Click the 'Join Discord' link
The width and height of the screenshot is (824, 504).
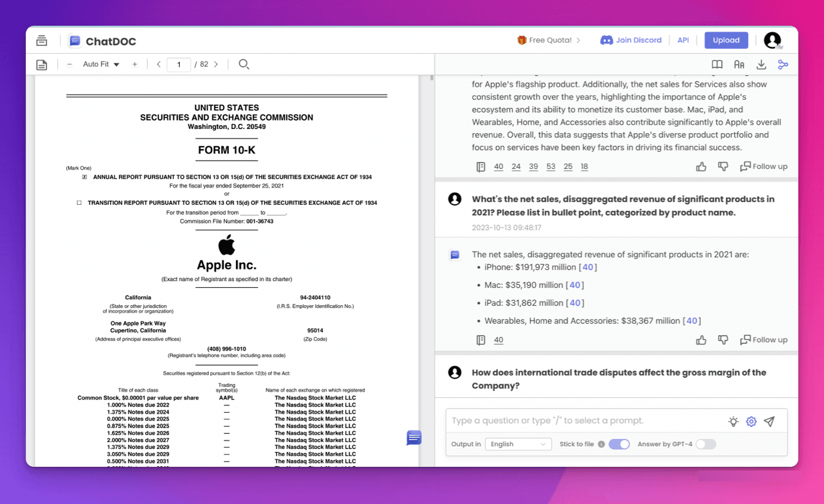tap(631, 40)
